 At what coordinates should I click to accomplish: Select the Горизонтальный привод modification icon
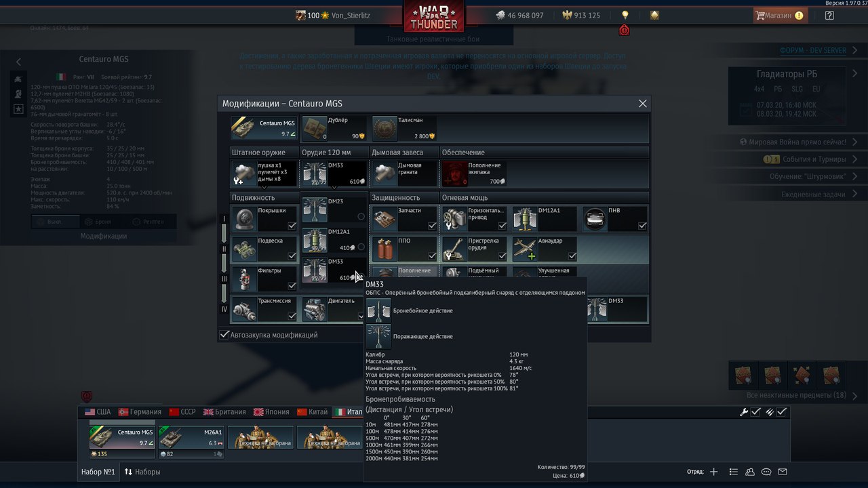454,219
